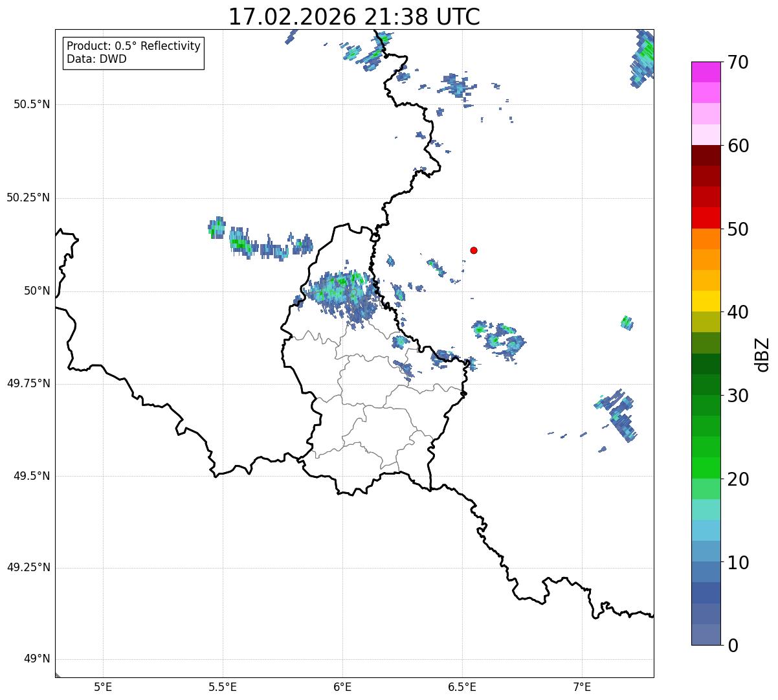778x700 pixels.
Task: Click the 20 tick label on colorbar
Action: pyautogui.click(x=738, y=479)
